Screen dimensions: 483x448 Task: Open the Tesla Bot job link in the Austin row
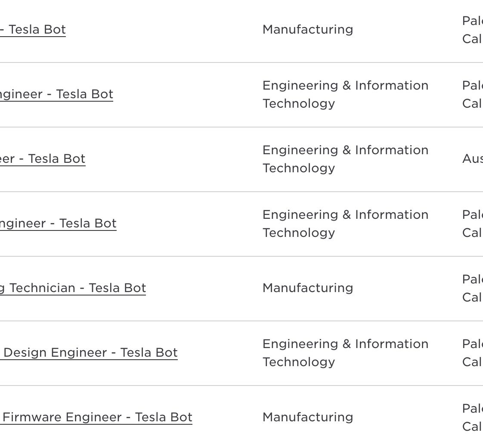(43, 159)
